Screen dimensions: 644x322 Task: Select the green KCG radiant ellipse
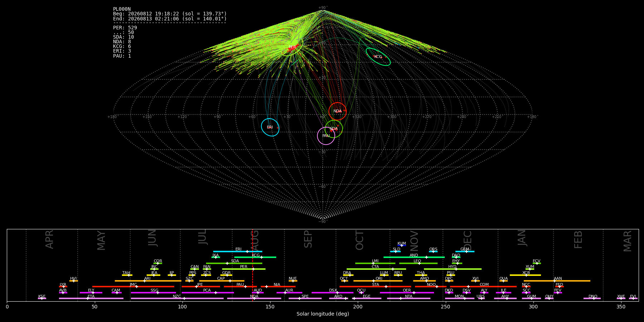click(378, 57)
